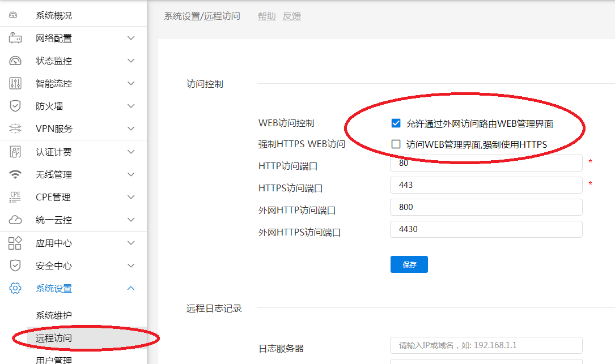Click the blue 保存 button

coord(409,264)
